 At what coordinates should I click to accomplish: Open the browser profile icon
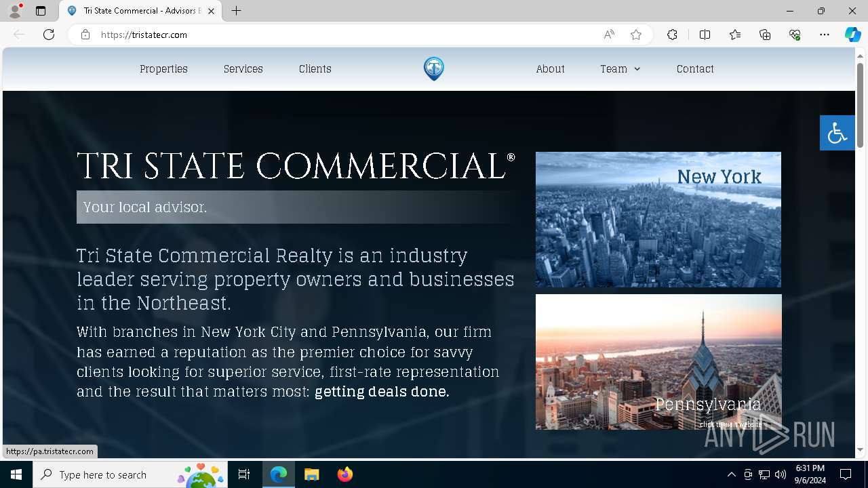tap(15, 11)
